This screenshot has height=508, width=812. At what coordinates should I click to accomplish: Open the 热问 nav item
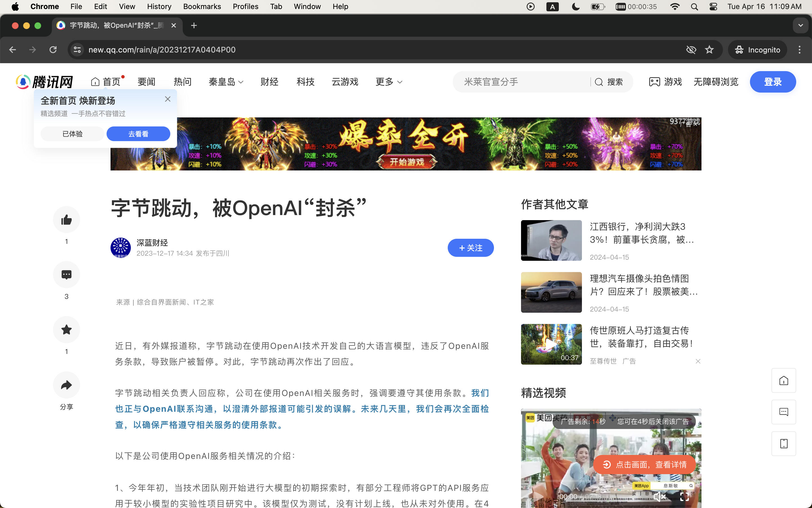click(x=182, y=82)
